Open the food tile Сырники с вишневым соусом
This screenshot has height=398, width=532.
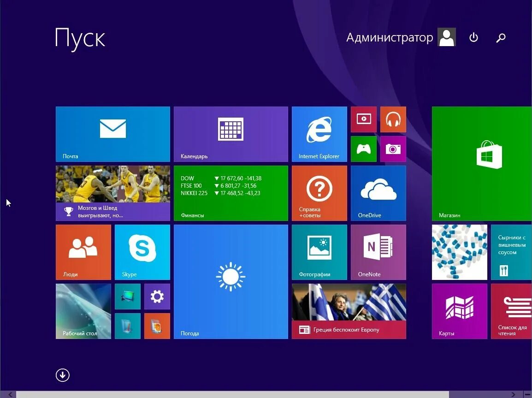[511, 252]
